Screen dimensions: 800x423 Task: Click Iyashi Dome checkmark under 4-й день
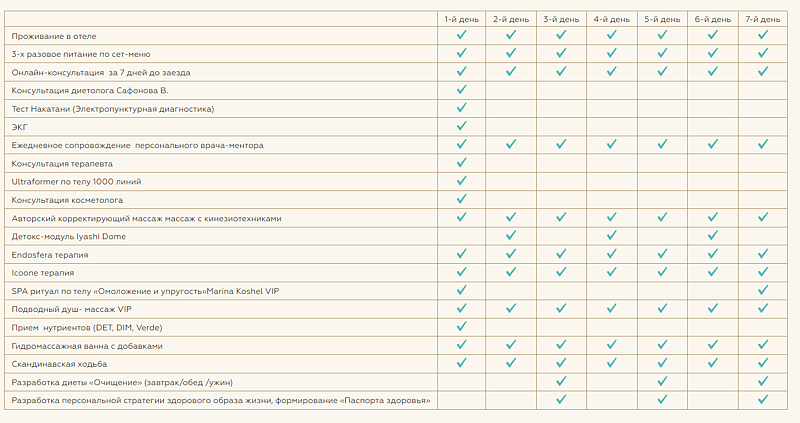tap(611, 236)
